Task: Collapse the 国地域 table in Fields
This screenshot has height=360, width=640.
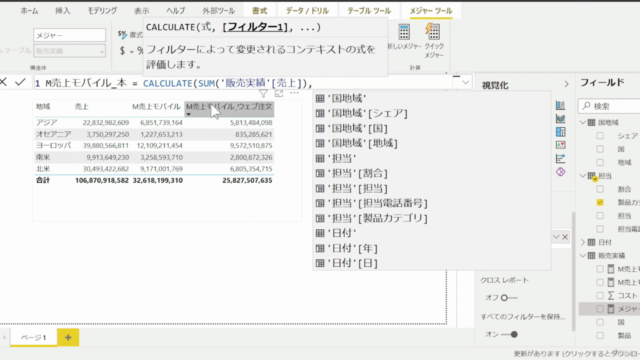Action: tap(583, 122)
